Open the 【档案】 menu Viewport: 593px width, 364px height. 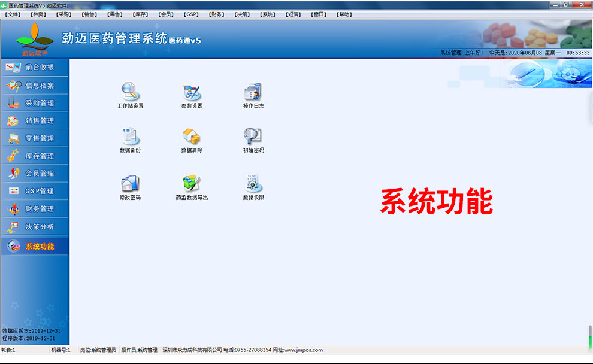click(x=38, y=14)
